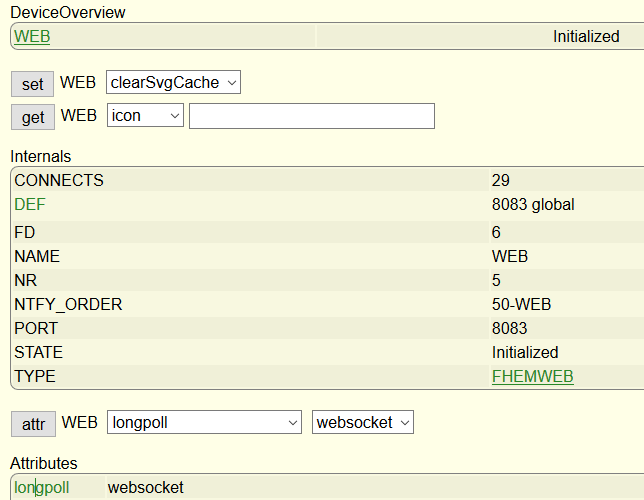Image resolution: width=644 pixels, height=500 pixels.
Task: Select the value 50-WEB
Action: (522, 304)
